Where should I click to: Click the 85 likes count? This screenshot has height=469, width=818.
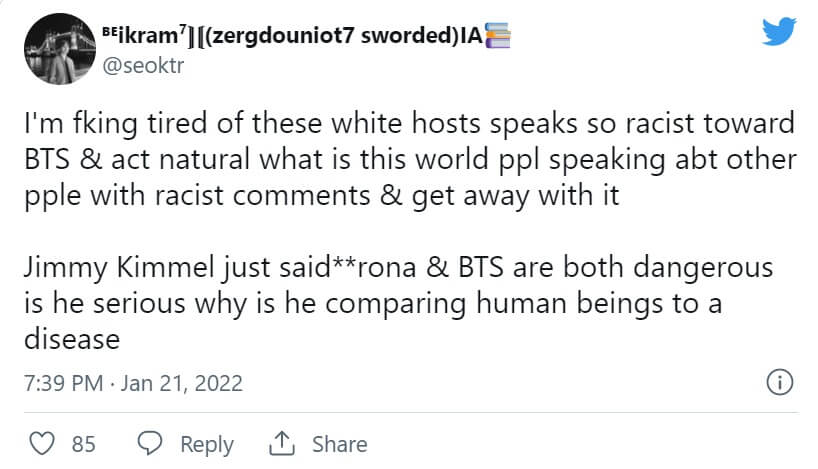[x=84, y=444]
